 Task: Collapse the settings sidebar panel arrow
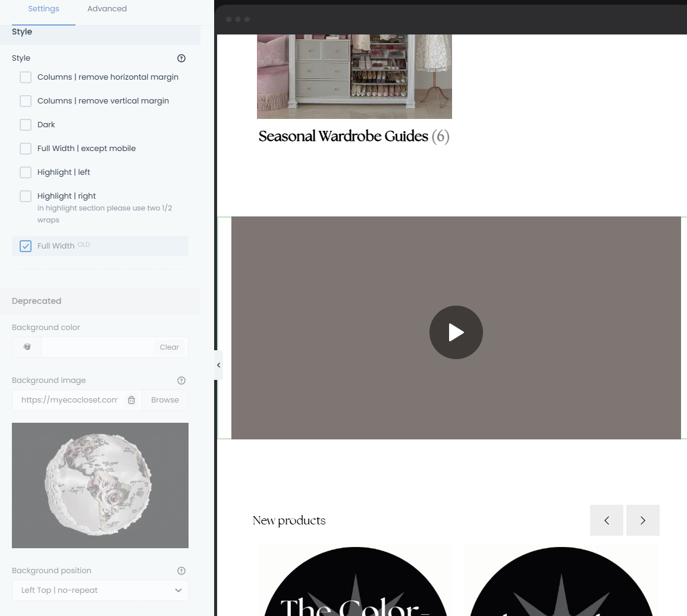click(x=218, y=365)
